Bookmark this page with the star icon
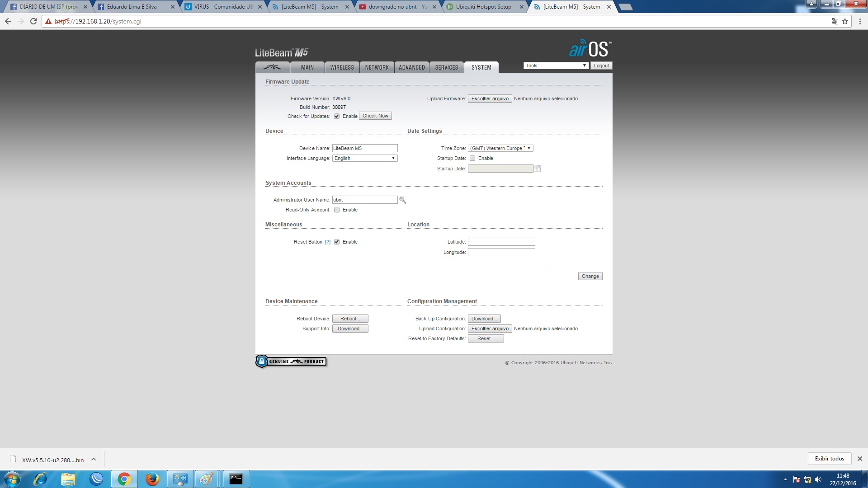 click(845, 21)
